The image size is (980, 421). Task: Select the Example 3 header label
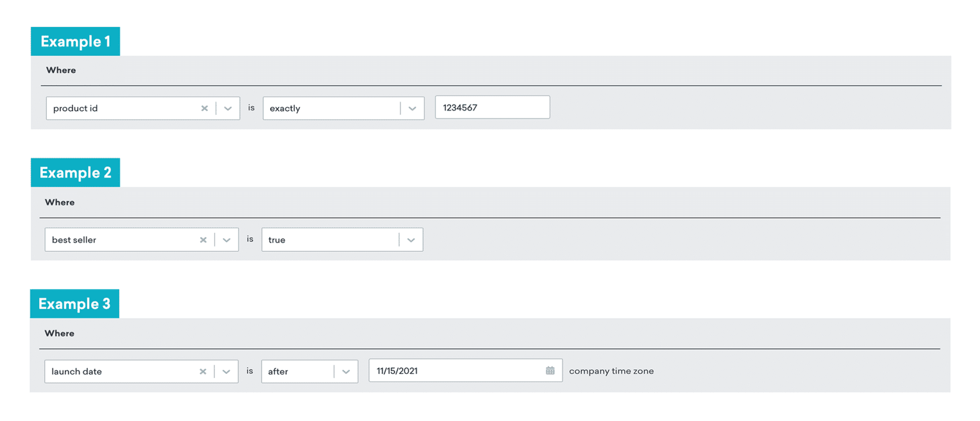tap(75, 304)
